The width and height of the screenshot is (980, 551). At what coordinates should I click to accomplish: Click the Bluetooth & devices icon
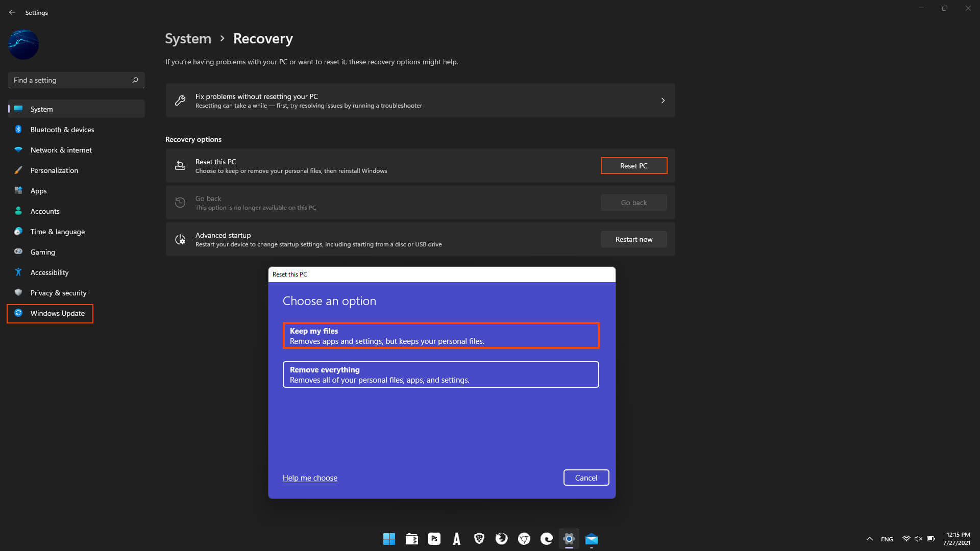19,129
